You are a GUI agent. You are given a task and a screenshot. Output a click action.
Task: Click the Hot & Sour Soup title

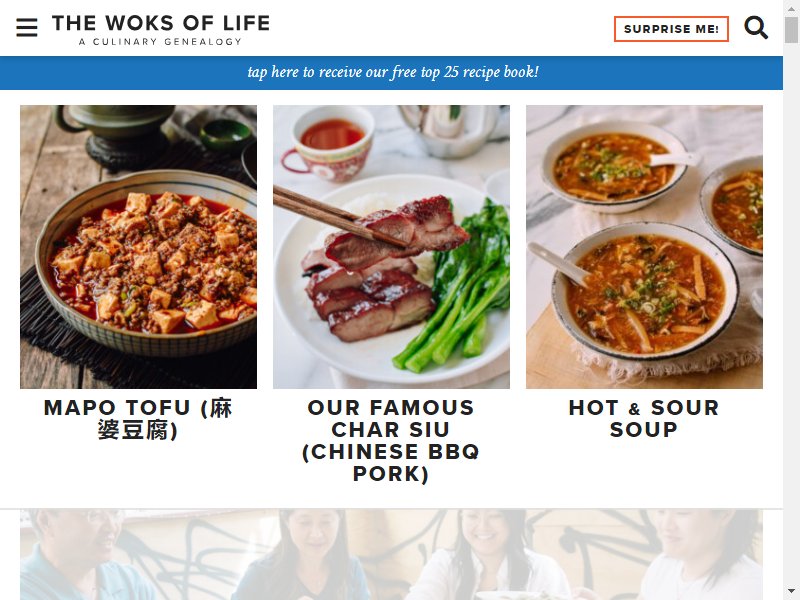(644, 419)
